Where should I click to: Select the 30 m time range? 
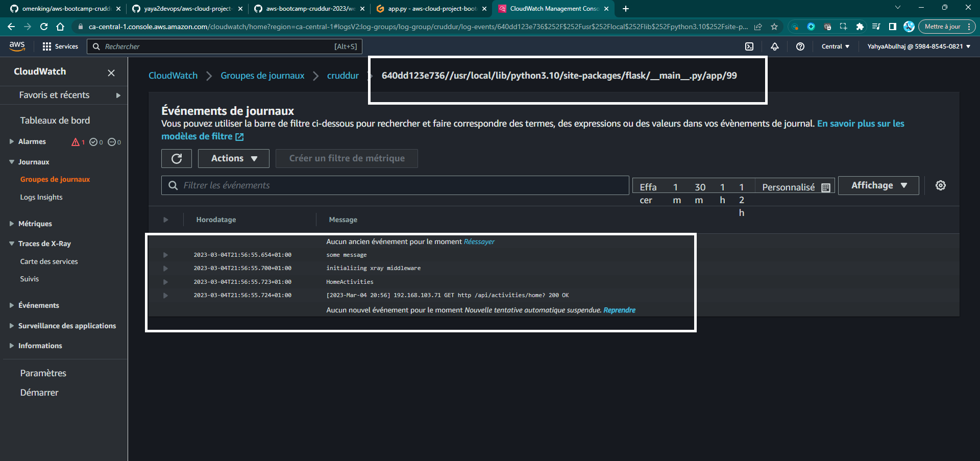click(700, 193)
